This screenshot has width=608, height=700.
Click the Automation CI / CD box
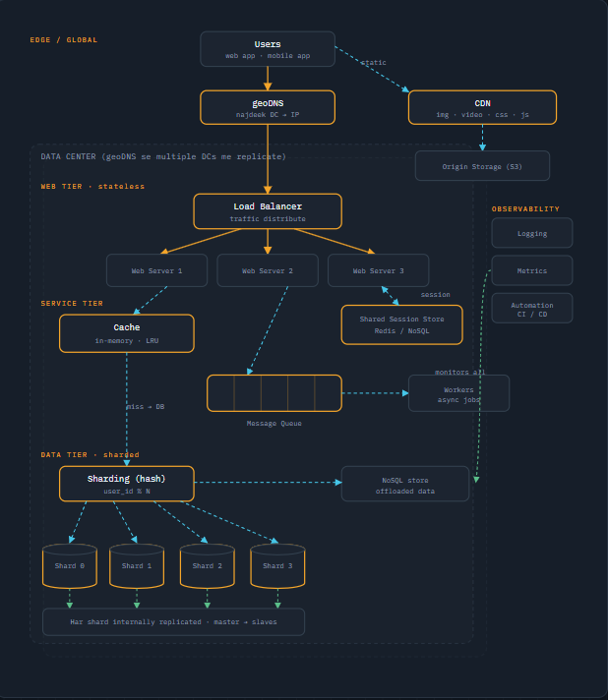coord(532,308)
